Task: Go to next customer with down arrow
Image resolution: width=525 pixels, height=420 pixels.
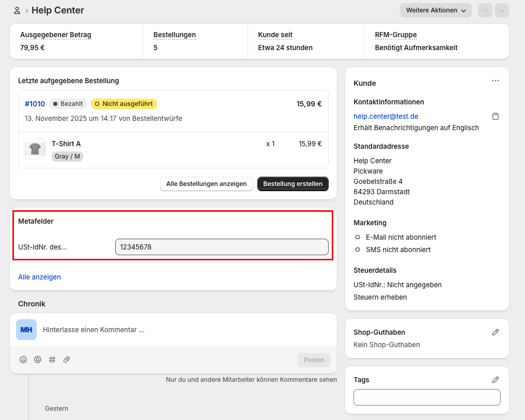Action: tap(501, 10)
